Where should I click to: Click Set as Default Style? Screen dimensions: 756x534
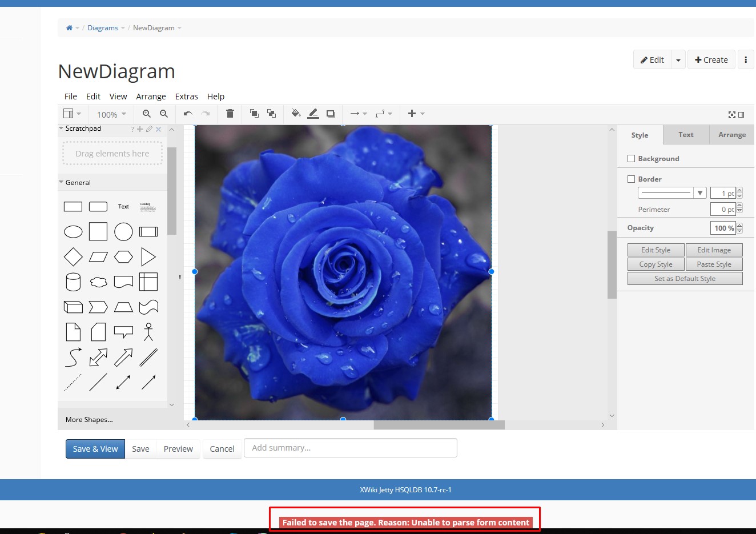(x=685, y=279)
